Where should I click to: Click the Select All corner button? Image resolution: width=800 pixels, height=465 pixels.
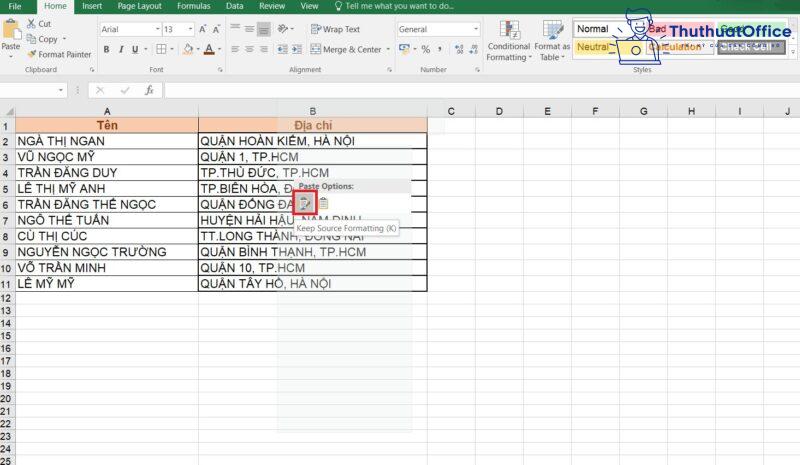[8, 111]
